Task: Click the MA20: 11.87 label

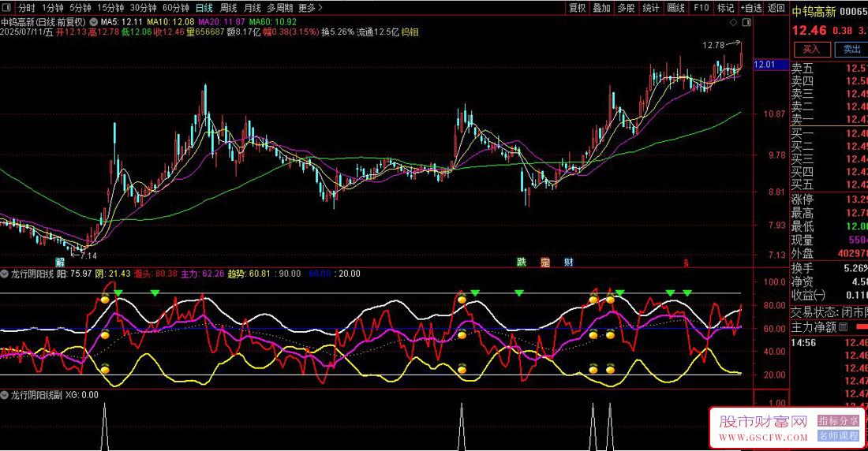Action: (x=222, y=22)
